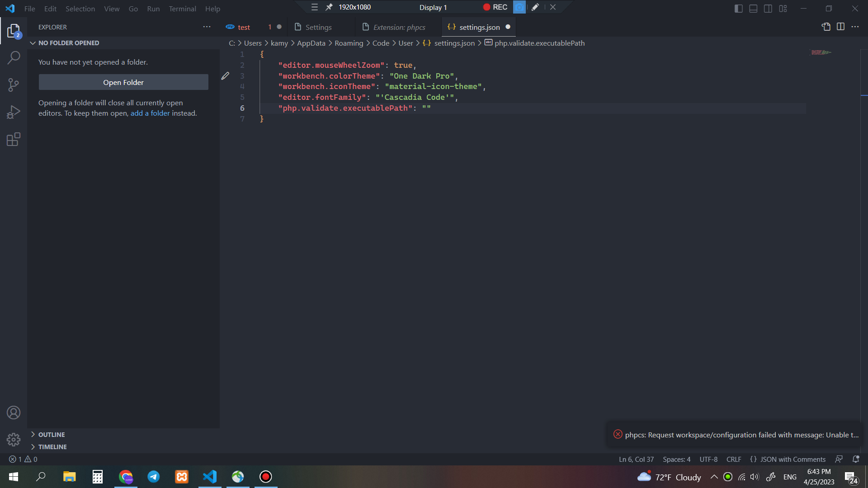Image resolution: width=868 pixels, height=488 pixels.
Task: Click the pencil edit icon beside line 3
Action: (225, 76)
